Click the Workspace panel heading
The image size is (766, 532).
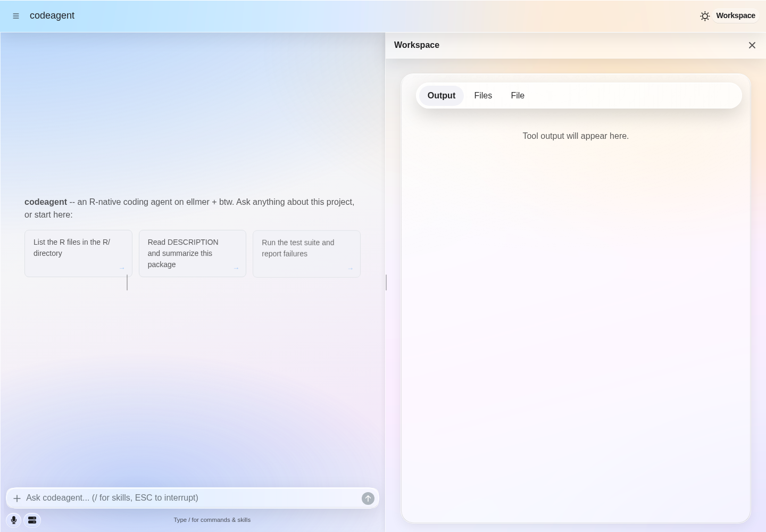(x=417, y=45)
